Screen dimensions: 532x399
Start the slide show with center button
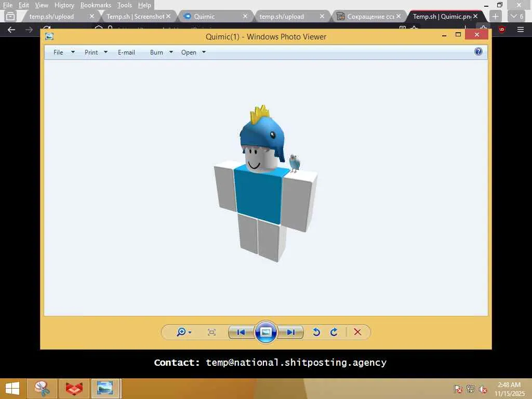265,332
